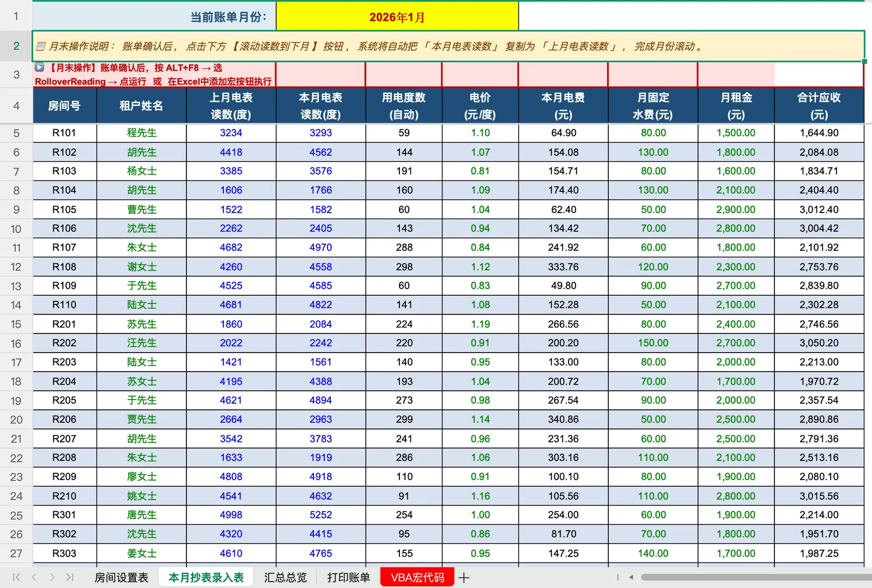The width and height of the screenshot is (872, 588).
Task: Open the 房间设置表 sheet tab
Action: [x=122, y=578]
